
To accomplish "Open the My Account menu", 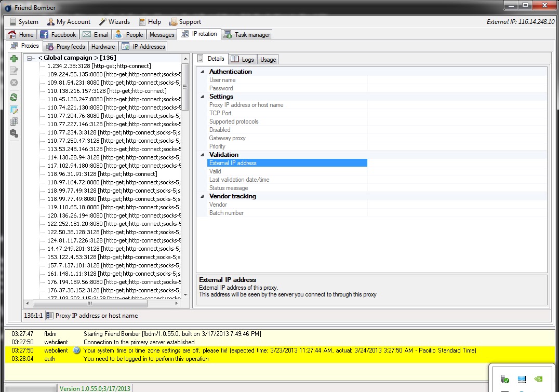I will pyautogui.click(x=69, y=22).
